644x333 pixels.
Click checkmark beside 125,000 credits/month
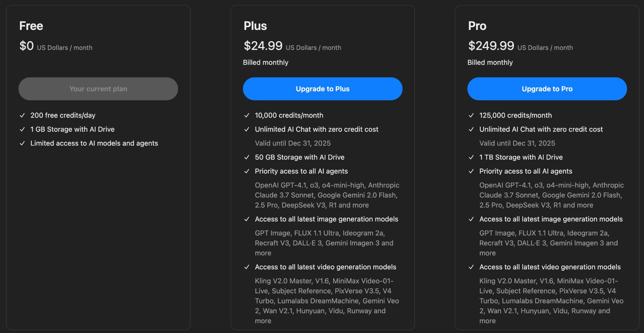coord(471,115)
